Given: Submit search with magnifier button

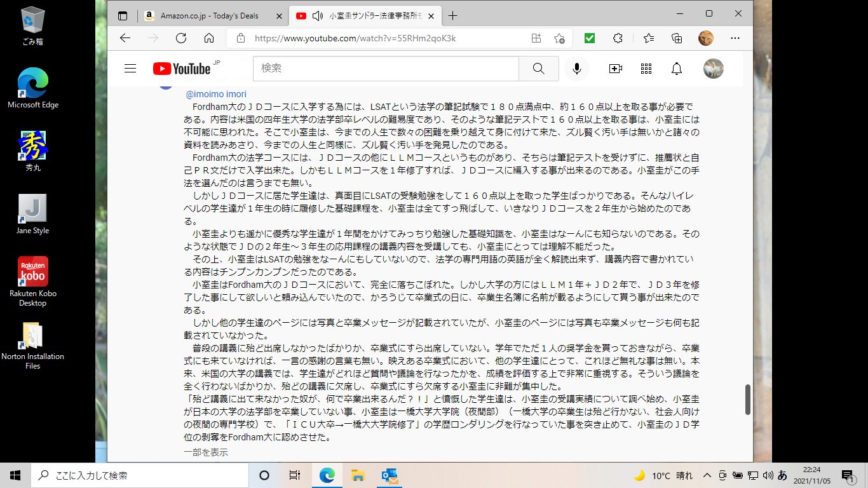Looking at the screenshot, I should [x=539, y=69].
